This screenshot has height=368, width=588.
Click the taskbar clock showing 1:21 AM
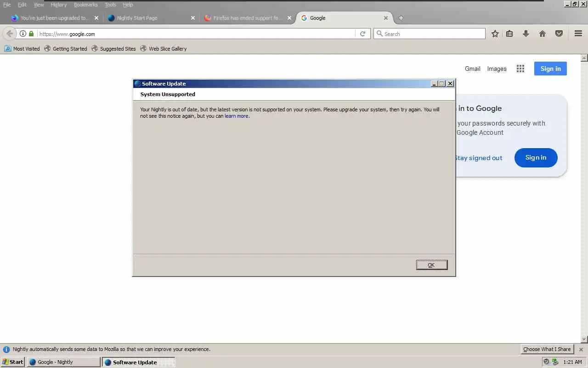pyautogui.click(x=572, y=362)
